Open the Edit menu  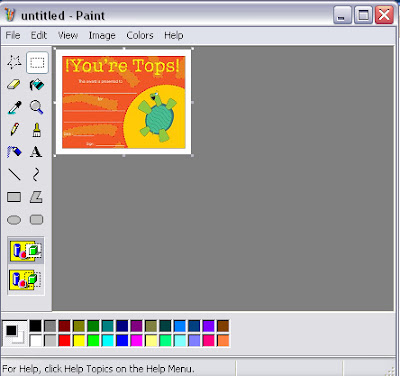(x=39, y=35)
